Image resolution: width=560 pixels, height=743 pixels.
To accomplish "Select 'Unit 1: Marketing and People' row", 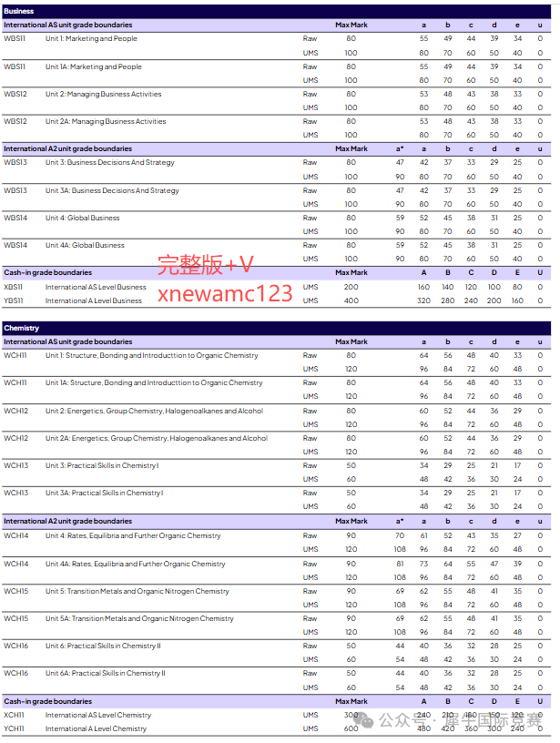I will click(91, 39).
